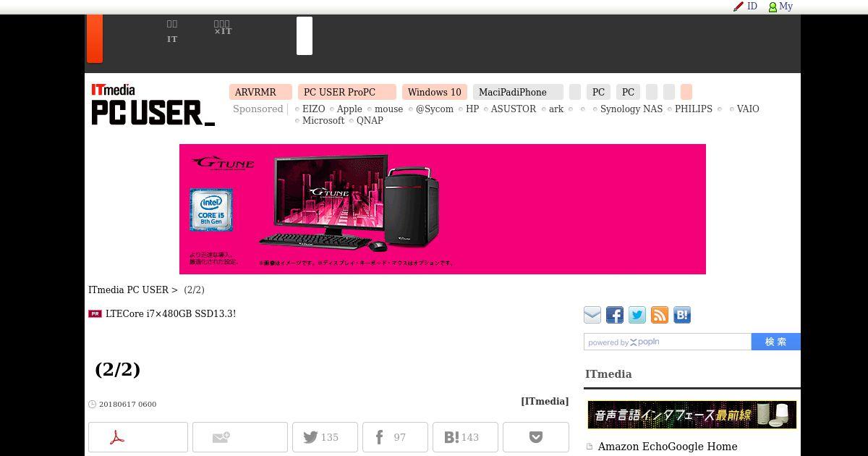
Task: Click the blue 検索 search button
Action: pos(776,342)
